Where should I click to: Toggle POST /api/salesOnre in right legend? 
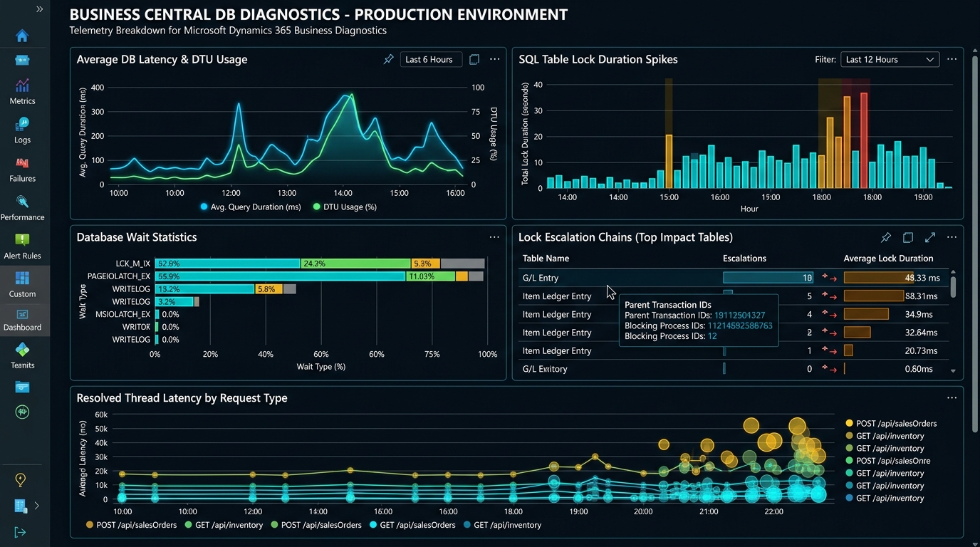pyautogui.click(x=887, y=461)
